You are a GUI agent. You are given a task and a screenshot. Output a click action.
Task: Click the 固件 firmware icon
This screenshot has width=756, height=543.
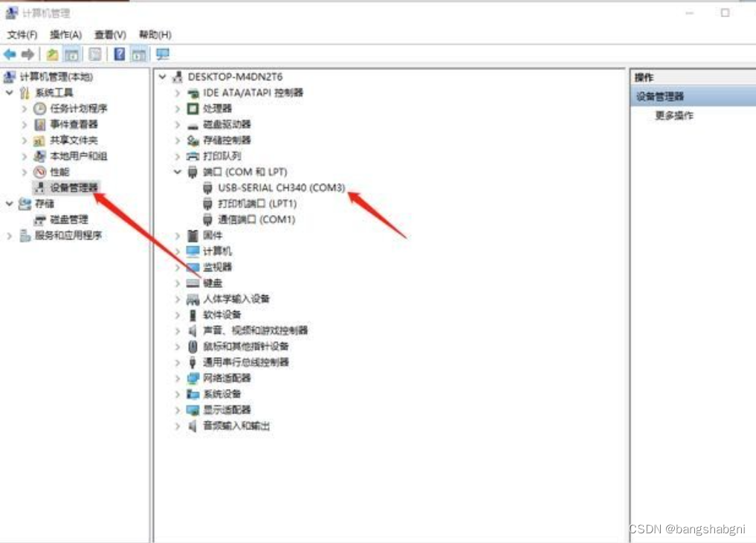pyautogui.click(x=193, y=235)
